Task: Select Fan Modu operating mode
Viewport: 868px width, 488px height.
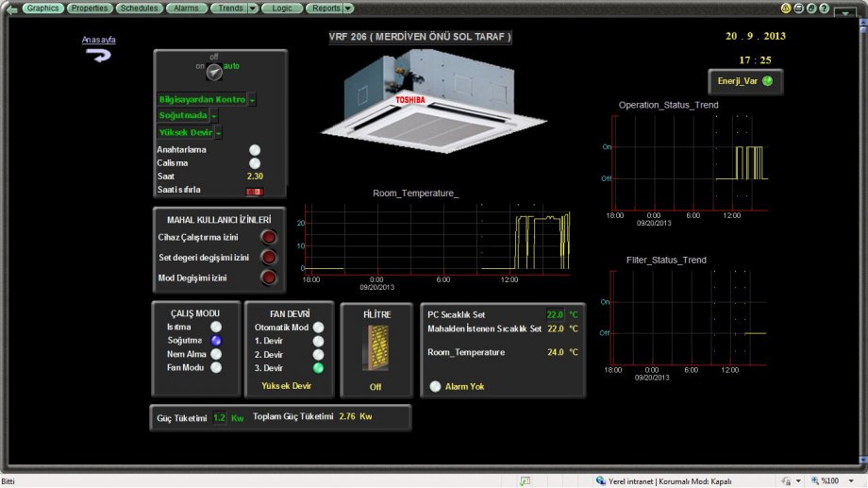Action: coord(216,367)
